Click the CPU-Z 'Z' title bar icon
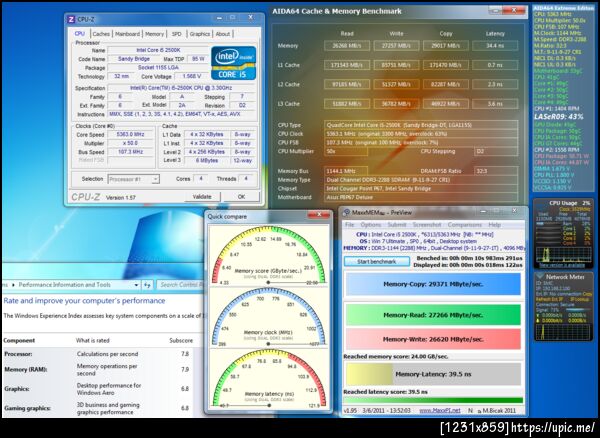Viewport: 600px width, 438px height. pyautogui.click(x=71, y=19)
